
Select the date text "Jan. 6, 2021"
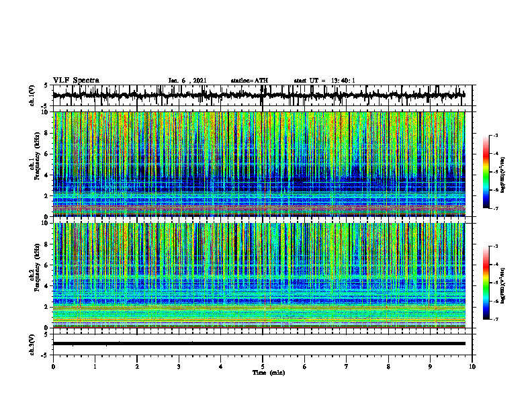click(187, 81)
